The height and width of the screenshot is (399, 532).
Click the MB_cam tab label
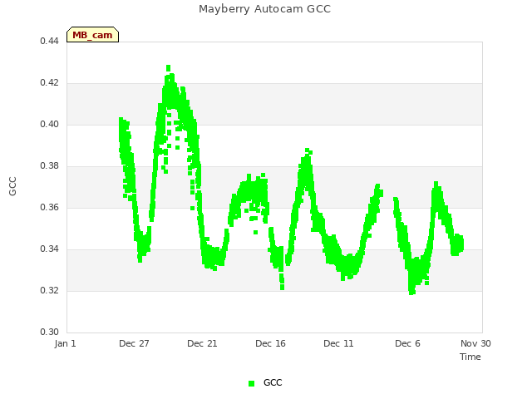point(92,35)
